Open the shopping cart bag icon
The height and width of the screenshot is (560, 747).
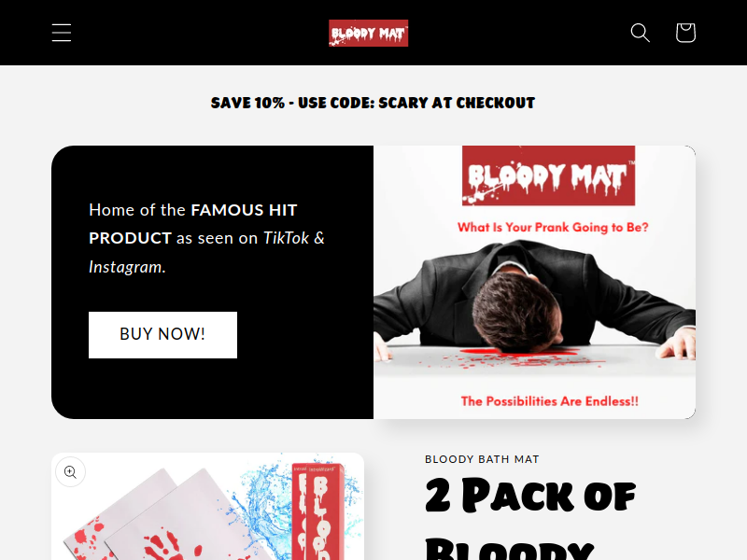pyautogui.click(x=685, y=33)
